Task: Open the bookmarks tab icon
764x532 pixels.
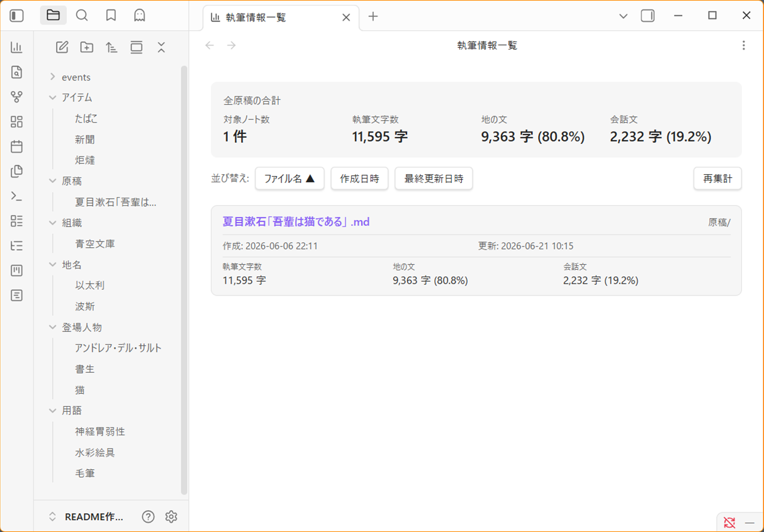Action: (x=111, y=15)
